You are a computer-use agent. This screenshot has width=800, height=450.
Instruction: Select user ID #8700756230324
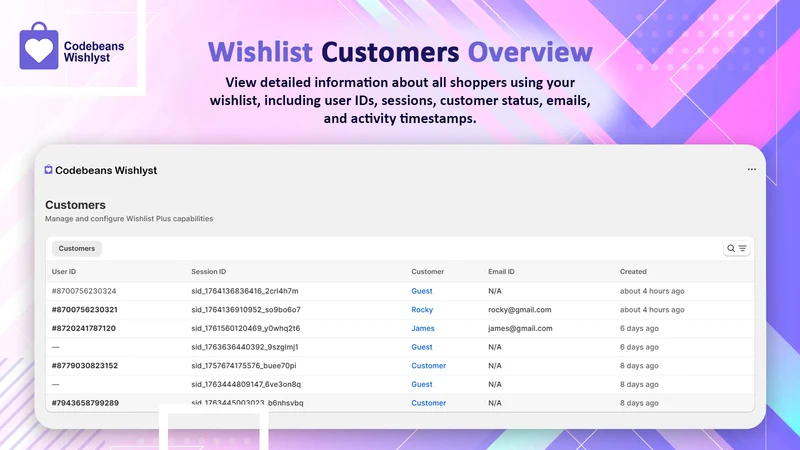coord(84,291)
